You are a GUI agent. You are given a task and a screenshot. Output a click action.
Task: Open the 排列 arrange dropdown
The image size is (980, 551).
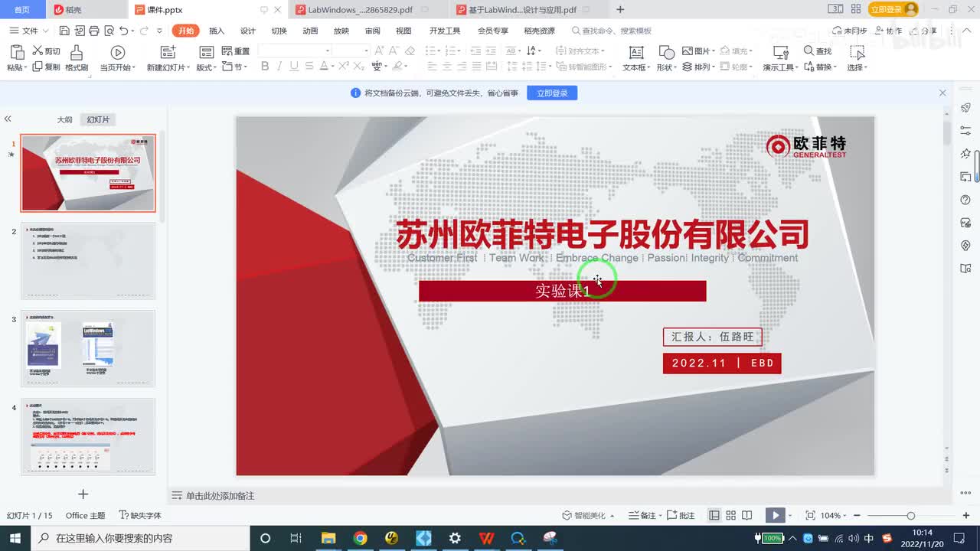[x=698, y=67]
